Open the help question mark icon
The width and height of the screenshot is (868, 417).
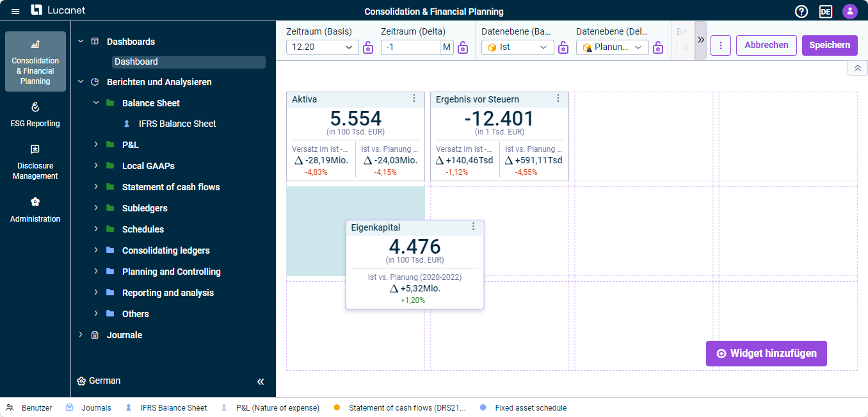click(801, 11)
